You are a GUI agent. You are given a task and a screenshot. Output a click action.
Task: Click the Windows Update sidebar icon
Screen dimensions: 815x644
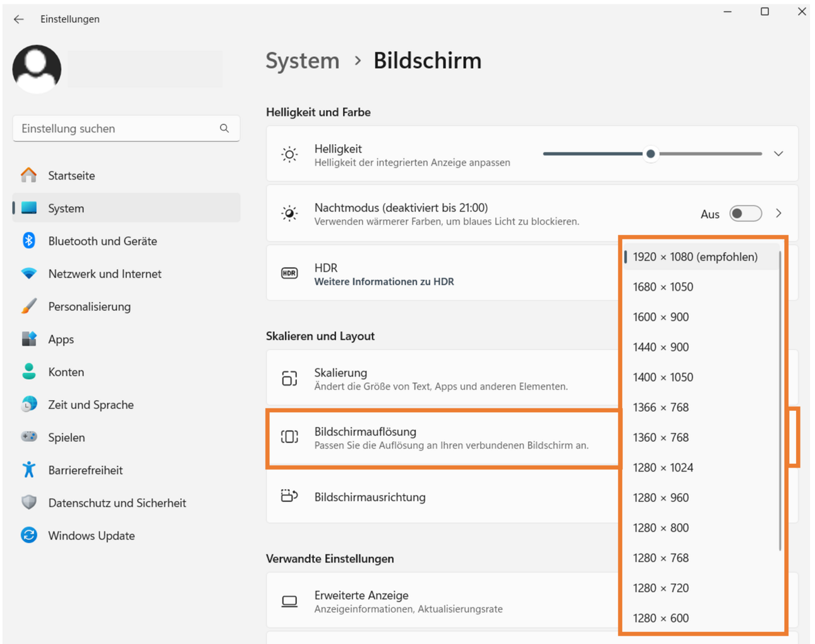coord(28,535)
